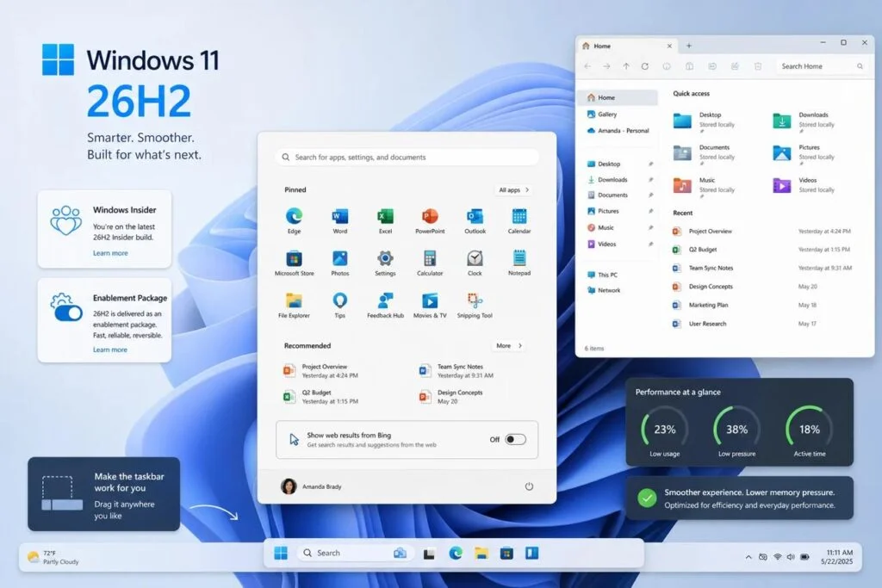Open Movies & TV app
Image resolution: width=882 pixels, height=588 pixels.
[x=430, y=305]
